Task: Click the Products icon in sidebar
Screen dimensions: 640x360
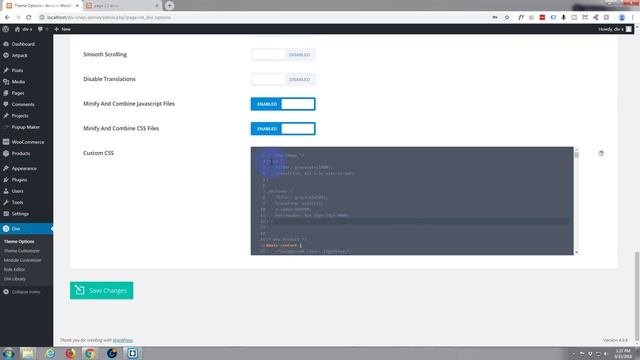Action: (6, 153)
